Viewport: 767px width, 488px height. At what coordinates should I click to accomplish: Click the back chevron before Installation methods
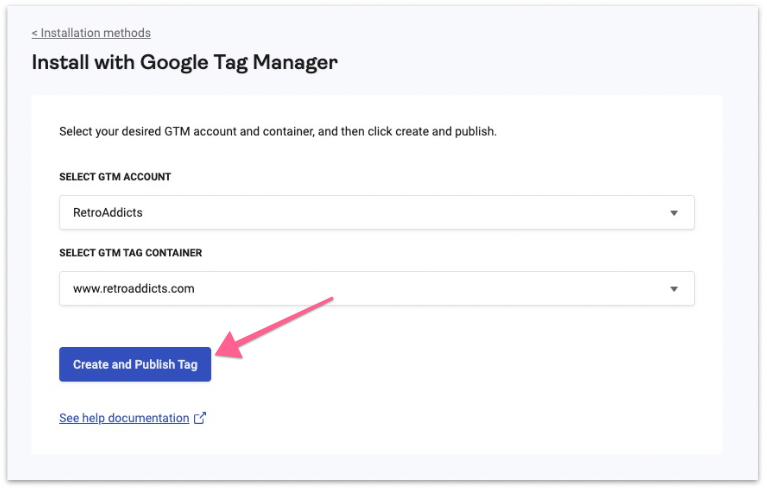(34, 33)
